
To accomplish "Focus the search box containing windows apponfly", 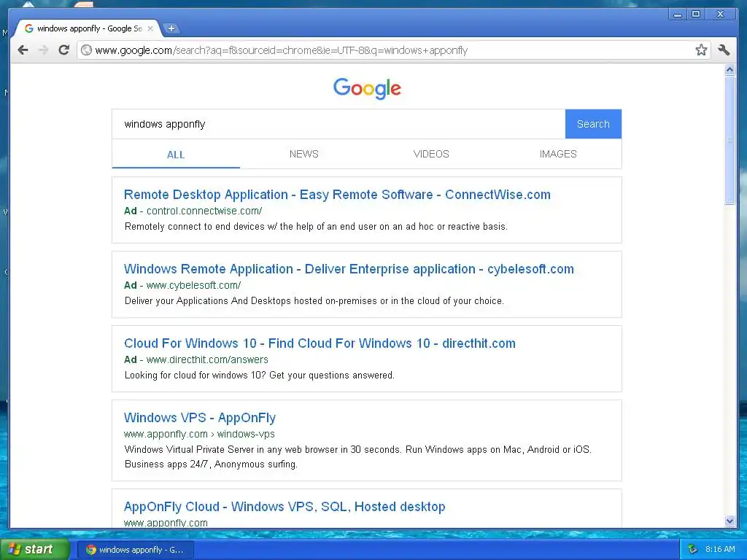I will tap(338, 124).
